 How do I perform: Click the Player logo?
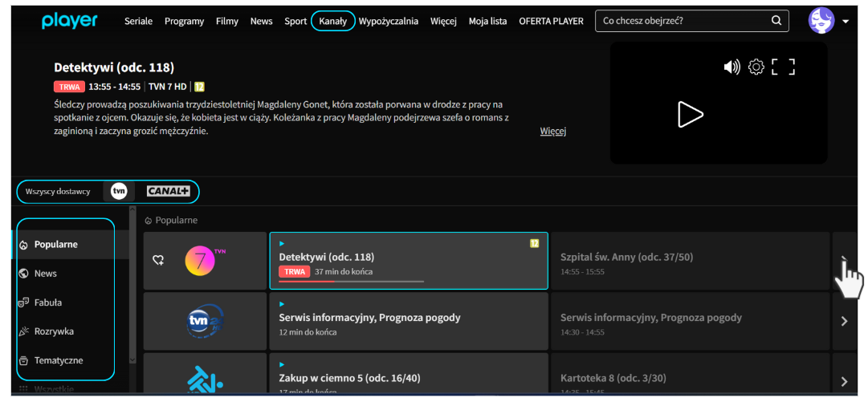(69, 21)
